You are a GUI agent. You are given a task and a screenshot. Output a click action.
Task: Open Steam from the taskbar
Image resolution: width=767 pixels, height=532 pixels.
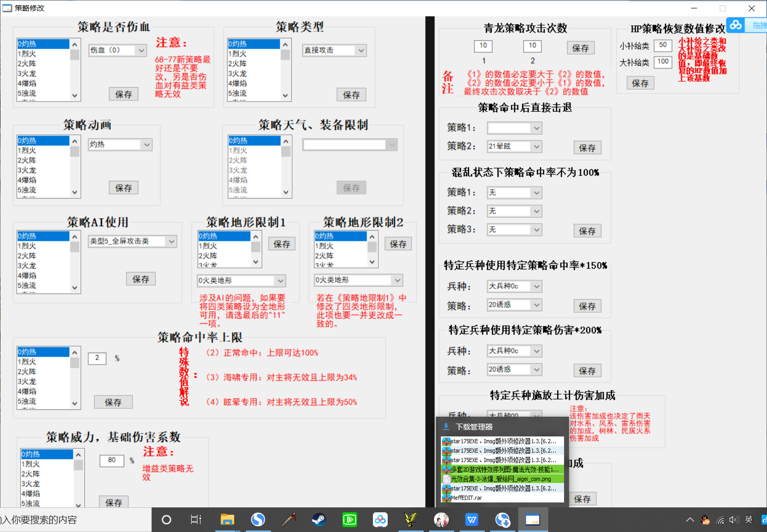click(x=319, y=520)
